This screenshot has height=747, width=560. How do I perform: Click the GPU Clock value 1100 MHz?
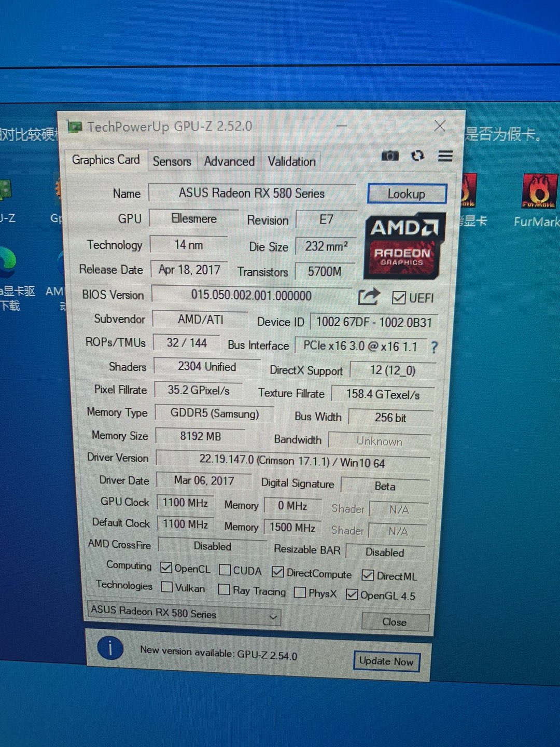pos(185,503)
